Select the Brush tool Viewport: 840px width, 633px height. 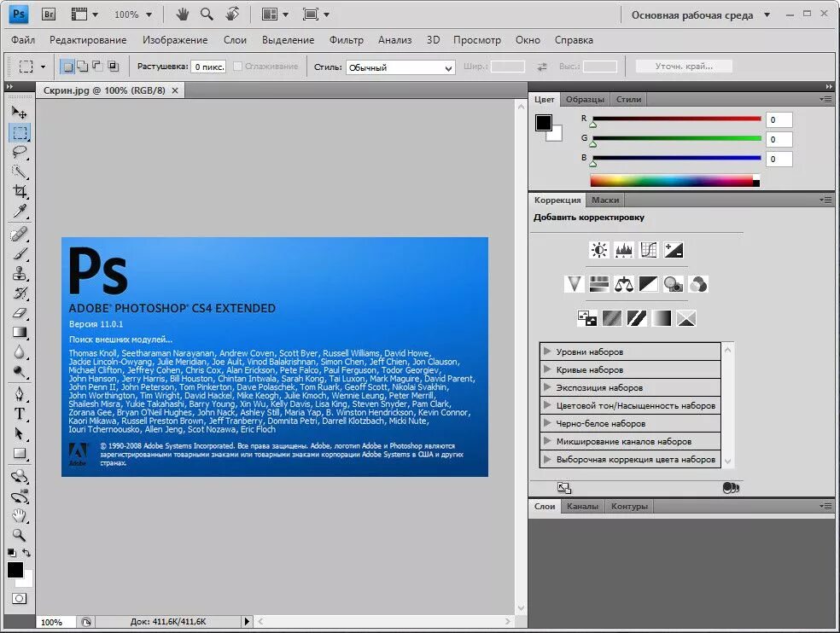pos(20,254)
